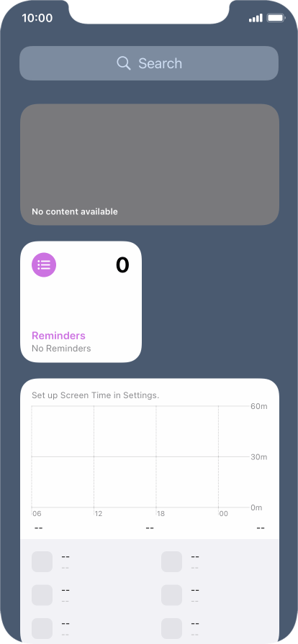
Task: Tap second placeholder app icon in left column
Action: tap(42, 595)
